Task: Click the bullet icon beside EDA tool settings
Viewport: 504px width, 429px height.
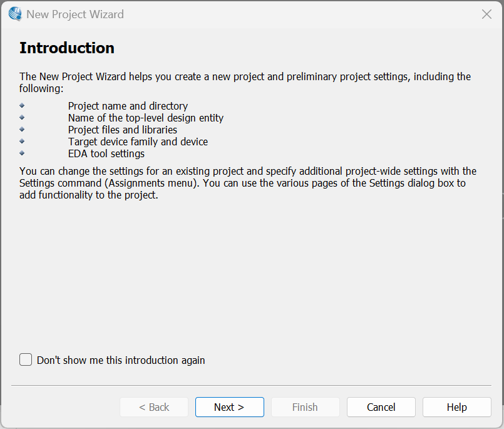Action: tap(23, 153)
